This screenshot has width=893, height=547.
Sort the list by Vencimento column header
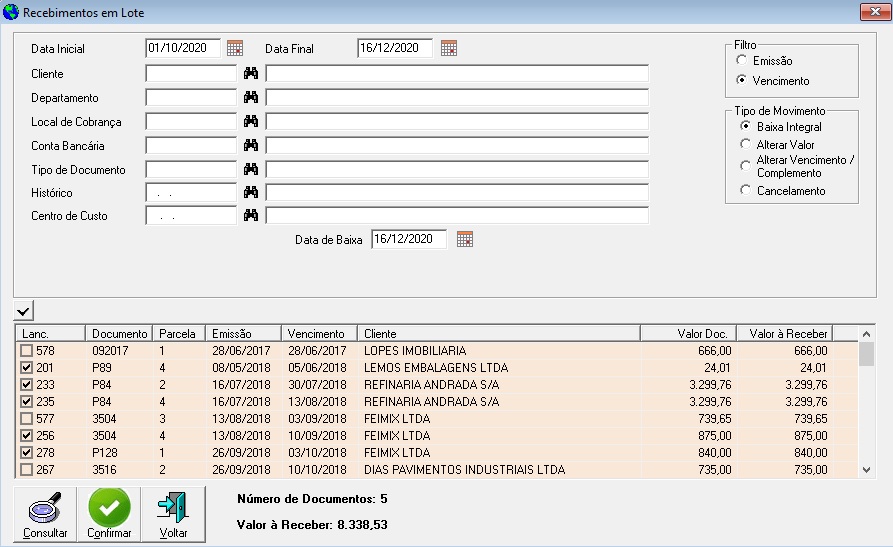click(x=318, y=333)
